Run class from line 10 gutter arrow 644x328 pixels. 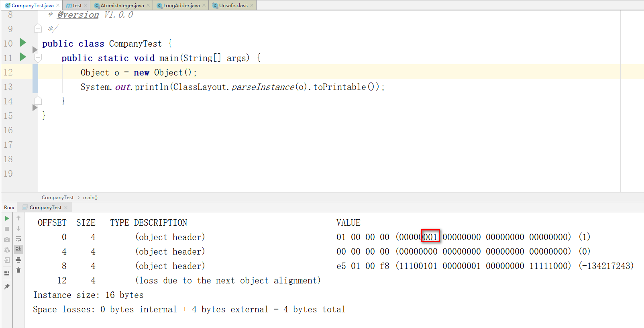point(23,43)
